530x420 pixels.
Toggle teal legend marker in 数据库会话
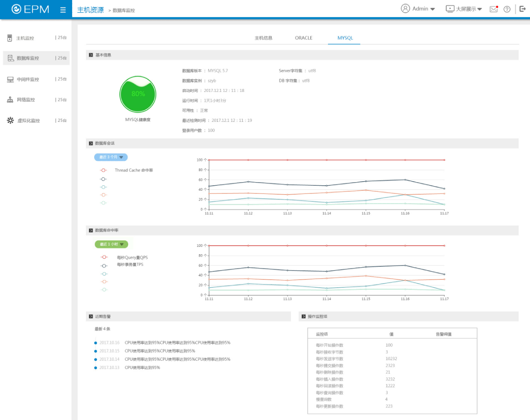coord(103,187)
